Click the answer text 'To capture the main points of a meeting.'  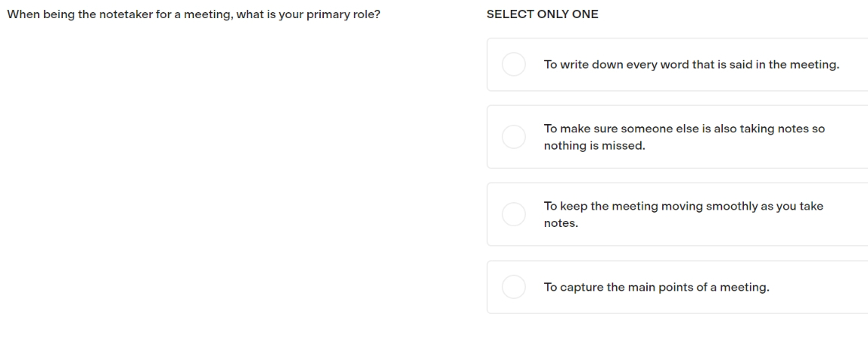657,288
